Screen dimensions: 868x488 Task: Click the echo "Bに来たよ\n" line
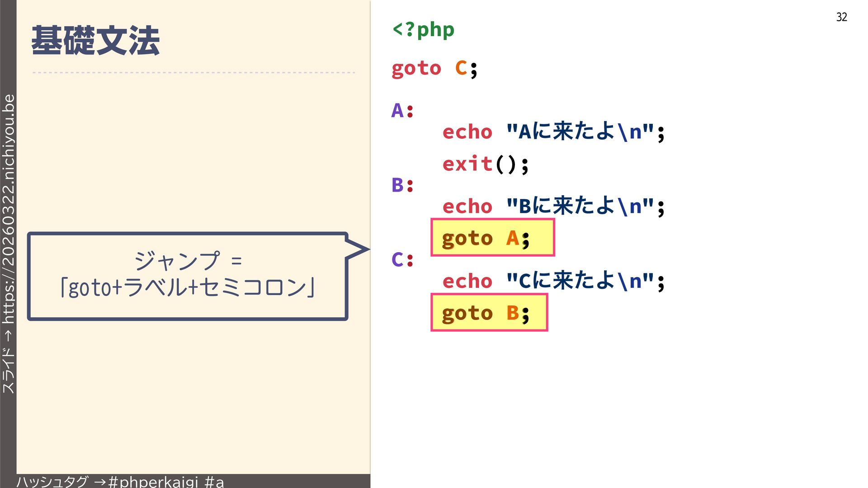pyautogui.click(x=553, y=206)
